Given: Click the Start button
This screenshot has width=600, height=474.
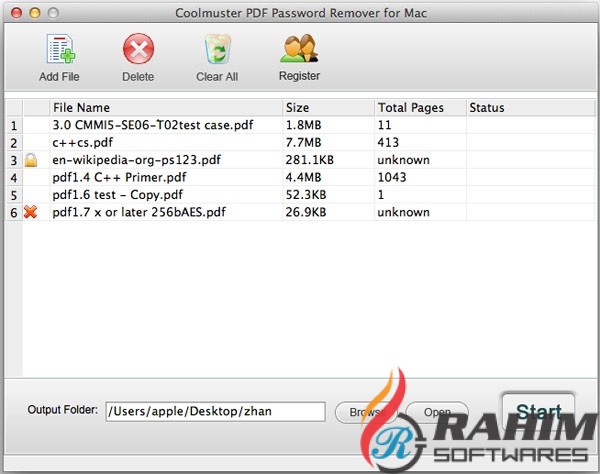Looking at the screenshot, I should 538,411.
